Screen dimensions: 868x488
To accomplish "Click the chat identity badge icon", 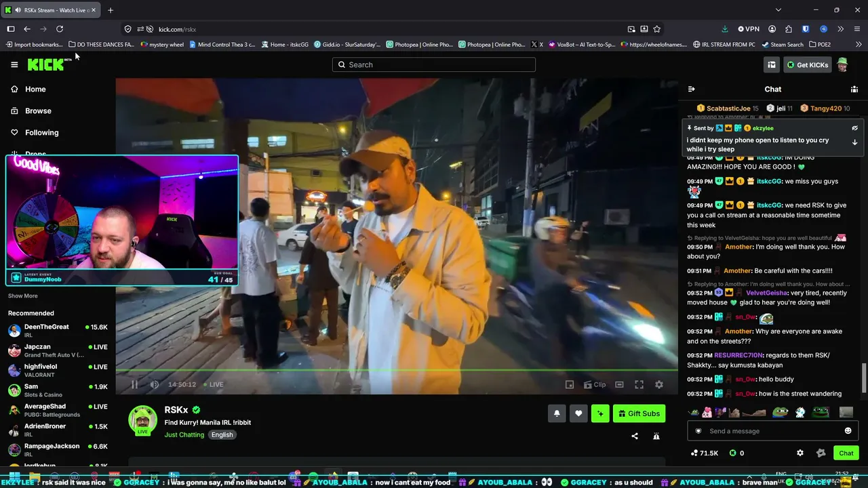I will tap(699, 431).
